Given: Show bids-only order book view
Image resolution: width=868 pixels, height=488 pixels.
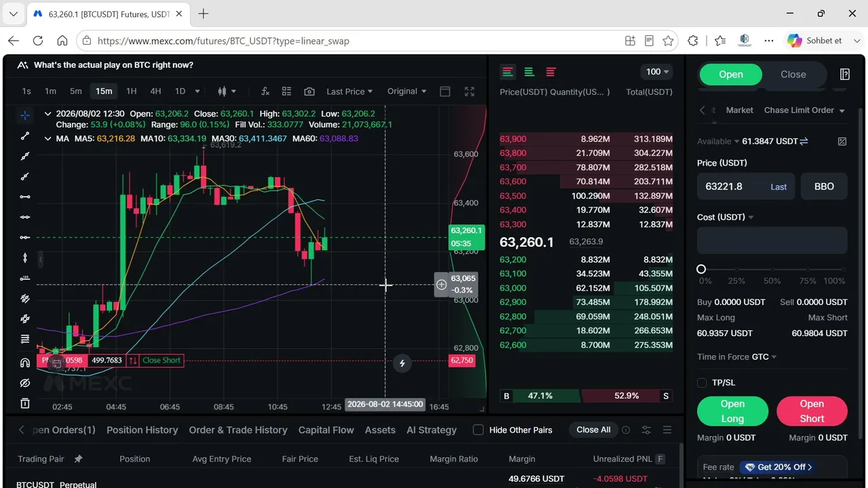Looking at the screenshot, I should pyautogui.click(x=529, y=72).
